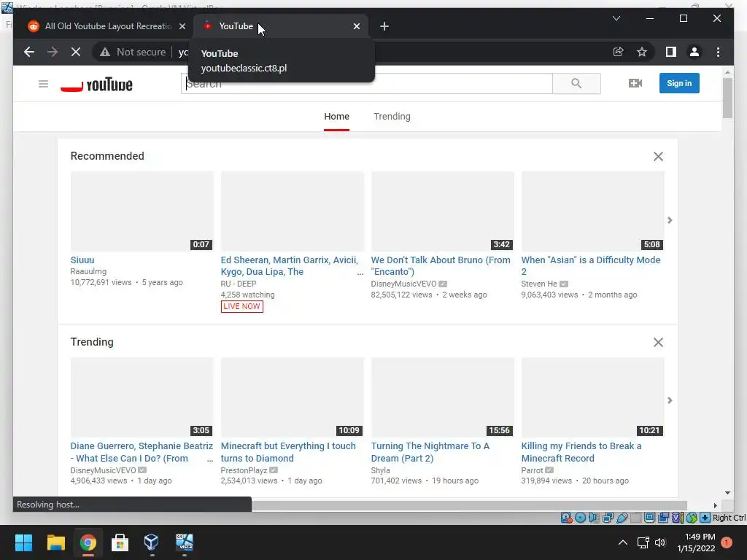
Task: Click the volume speaker tray icon
Action: [x=659, y=542]
